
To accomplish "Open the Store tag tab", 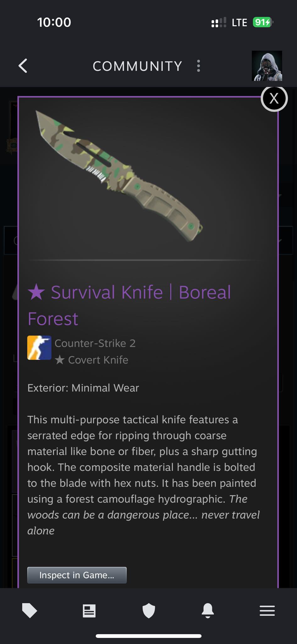I will point(30,611).
